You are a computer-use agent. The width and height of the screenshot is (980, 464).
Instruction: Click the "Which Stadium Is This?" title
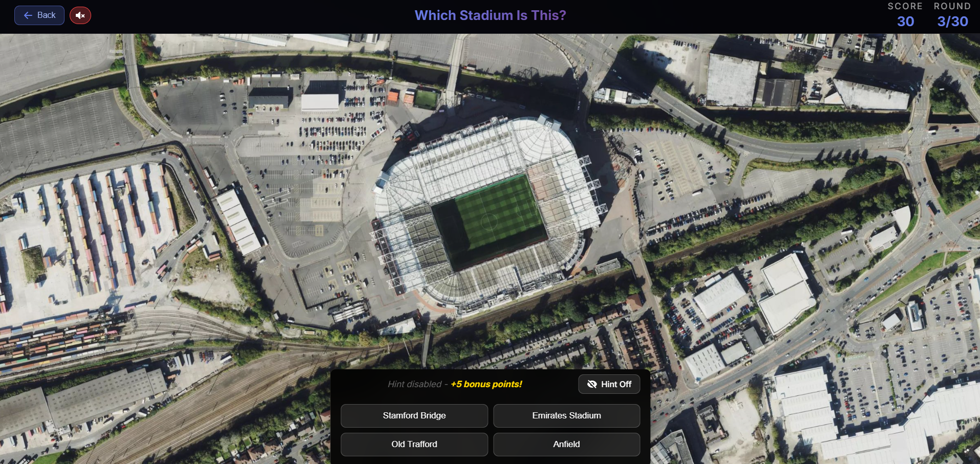[490, 15]
